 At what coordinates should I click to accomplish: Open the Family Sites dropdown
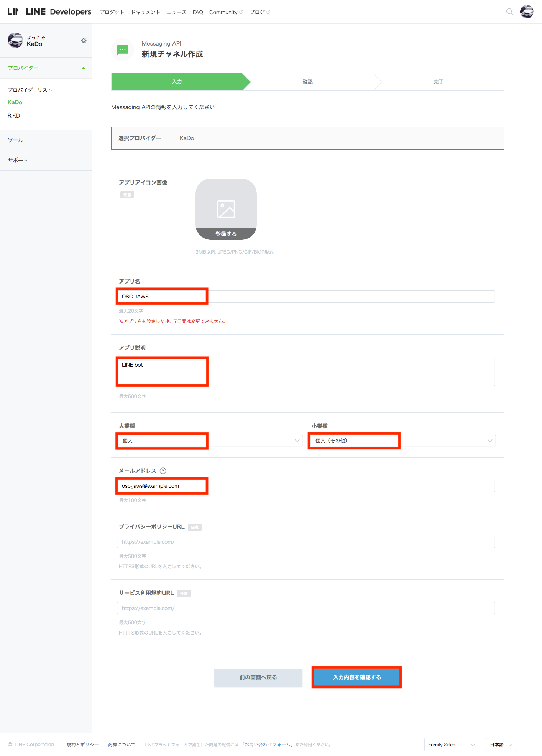click(x=451, y=745)
